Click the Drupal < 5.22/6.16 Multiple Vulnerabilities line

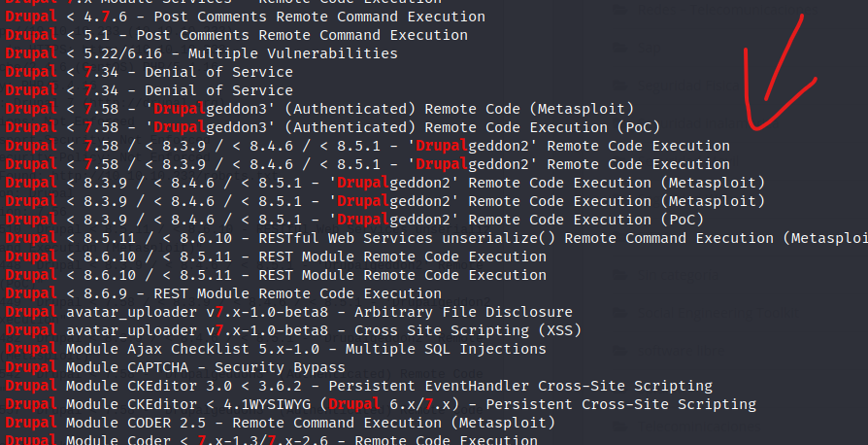click(202, 53)
